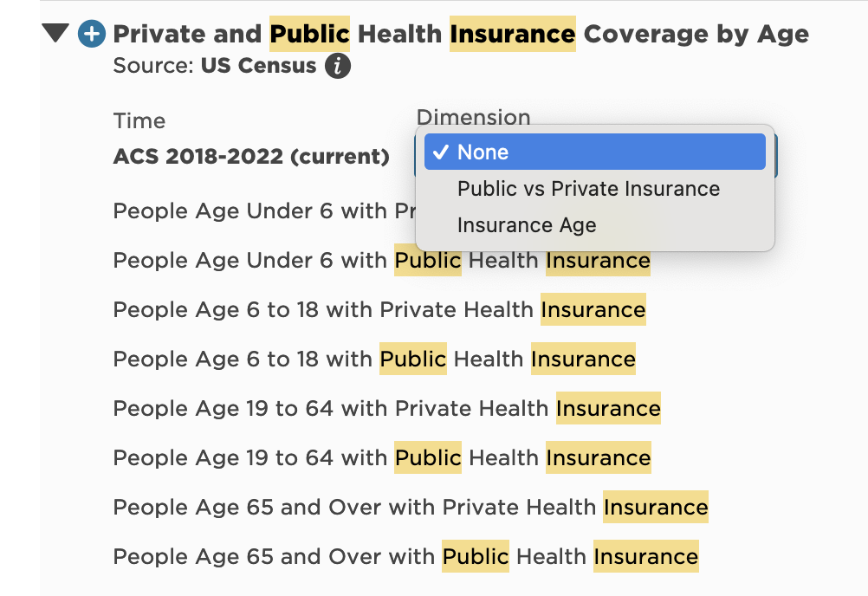Select People Age Under 6 with Public Health Insurance
Image resolution: width=868 pixels, height=596 pixels.
coord(381,260)
